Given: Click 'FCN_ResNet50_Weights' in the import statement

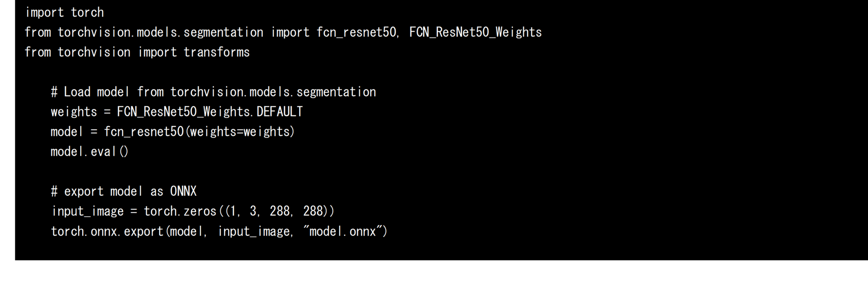Looking at the screenshot, I should click(x=475, y=33).
